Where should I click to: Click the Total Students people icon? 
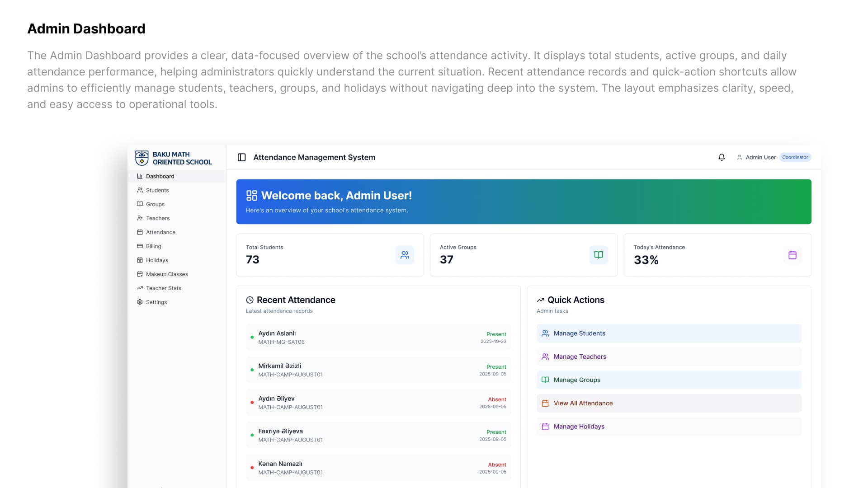[x=405, y=255]
